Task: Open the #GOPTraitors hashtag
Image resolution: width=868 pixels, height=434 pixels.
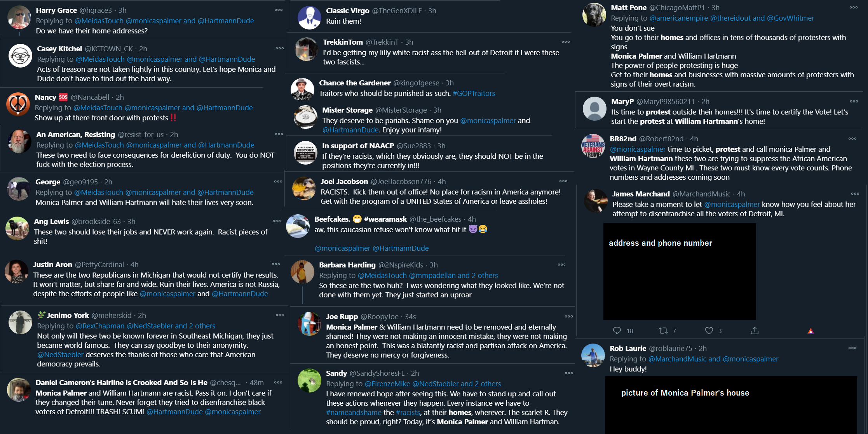Action: pyautogui.click(x=474, y=94)
